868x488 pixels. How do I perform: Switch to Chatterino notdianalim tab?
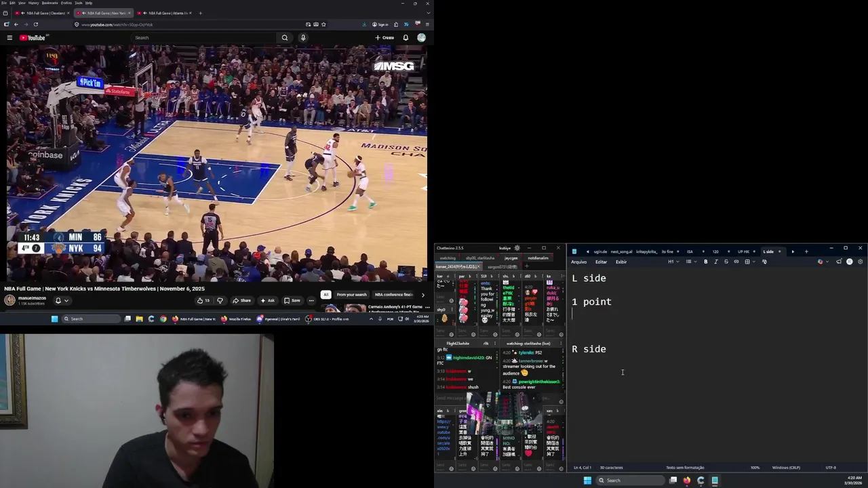[538, 258]
